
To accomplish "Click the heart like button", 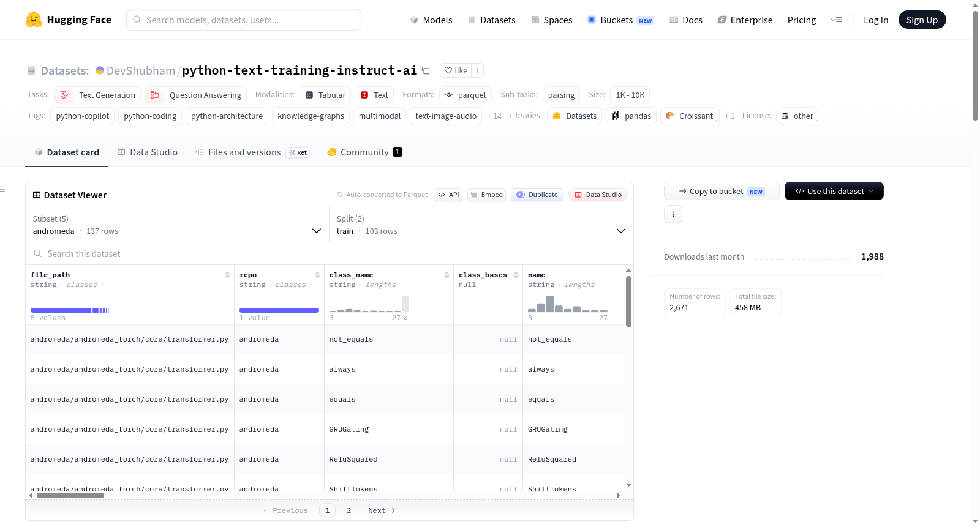I will (456, 70).
